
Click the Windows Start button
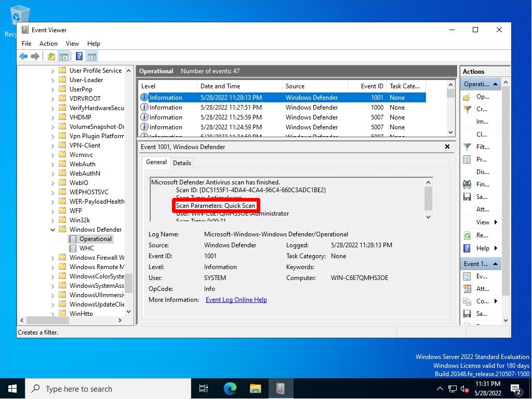pos(12,389)
